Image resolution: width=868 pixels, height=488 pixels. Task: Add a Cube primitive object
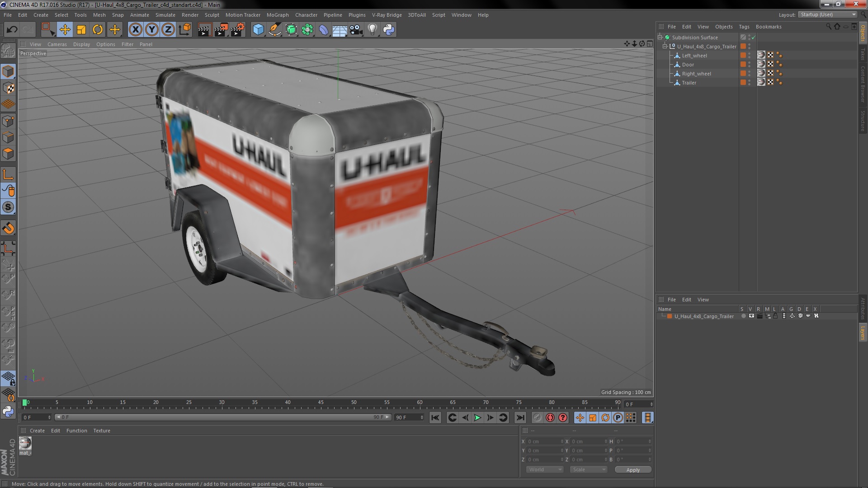click(258, 30)
